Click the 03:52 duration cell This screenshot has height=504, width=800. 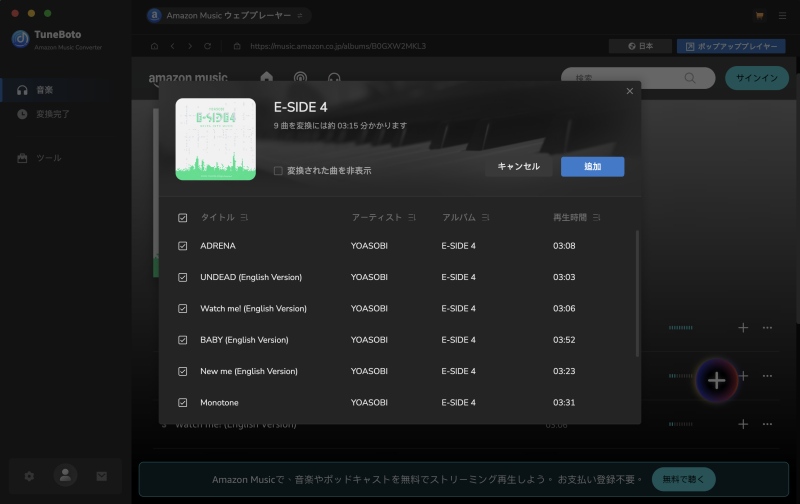point(564,340)
